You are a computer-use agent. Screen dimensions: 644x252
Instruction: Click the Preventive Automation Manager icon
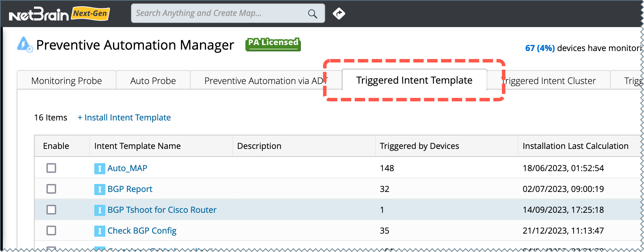tap(25, 45)
